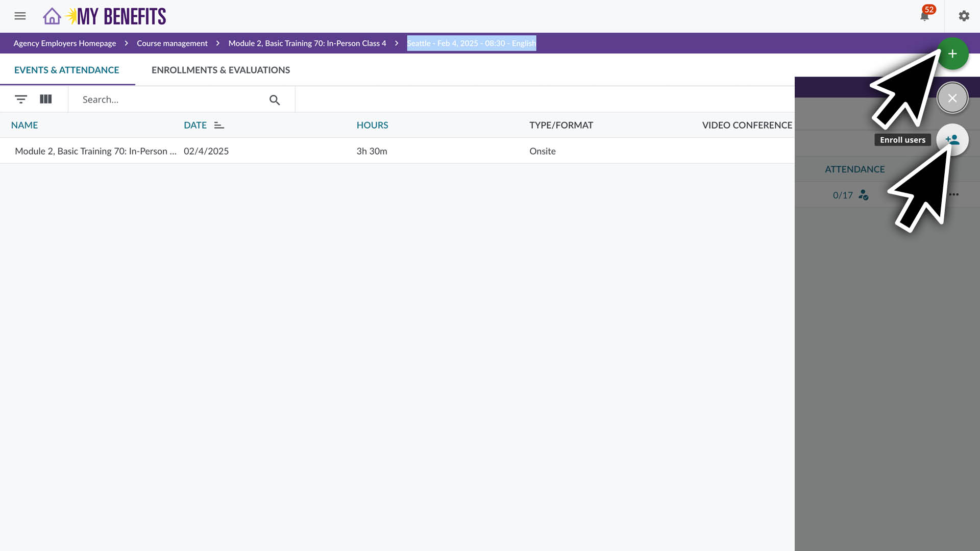Toggle the Date column sort order
Screen dimensions: 980x551
coord(218,124)
